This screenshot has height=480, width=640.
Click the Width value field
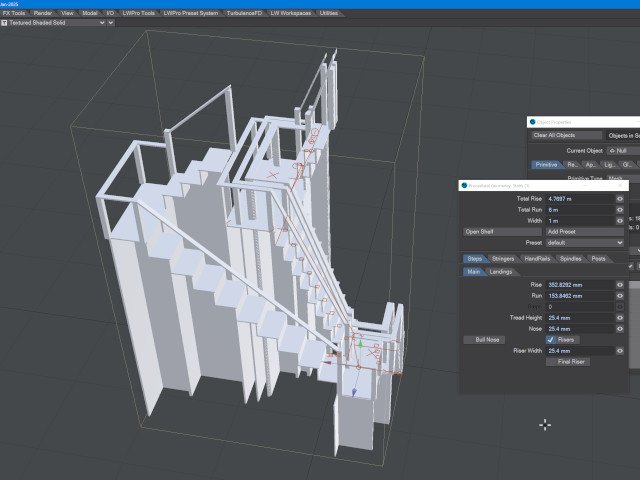pos(580,221)
